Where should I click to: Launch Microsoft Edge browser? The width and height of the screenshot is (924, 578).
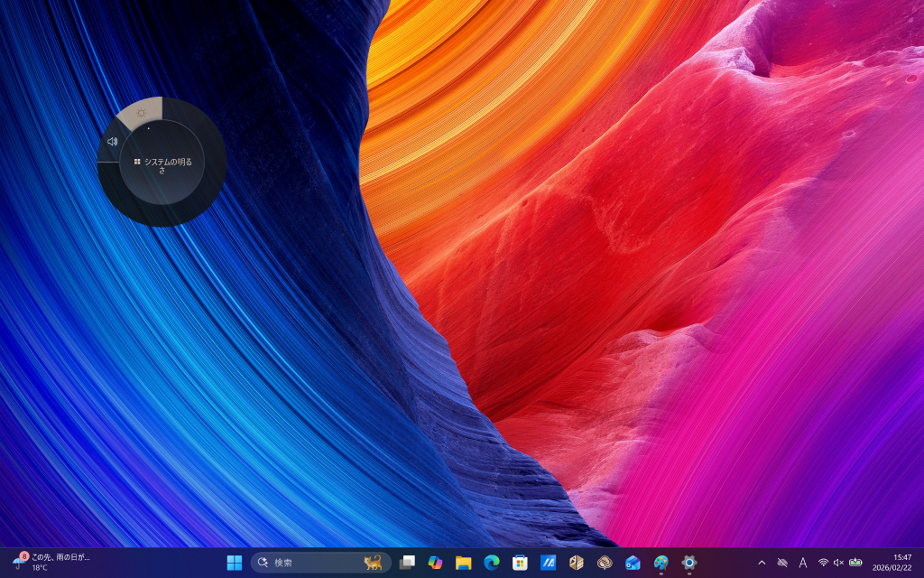point(492,563)
